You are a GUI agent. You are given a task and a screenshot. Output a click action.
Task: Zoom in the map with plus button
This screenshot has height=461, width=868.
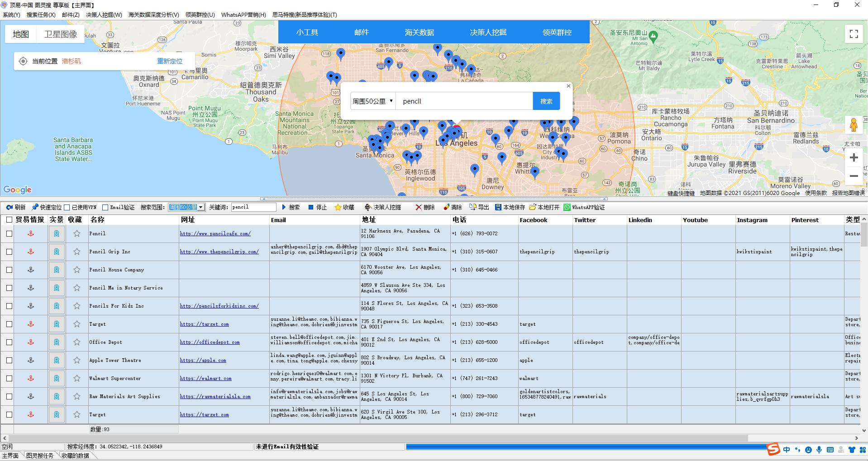(x=854, y=157)
